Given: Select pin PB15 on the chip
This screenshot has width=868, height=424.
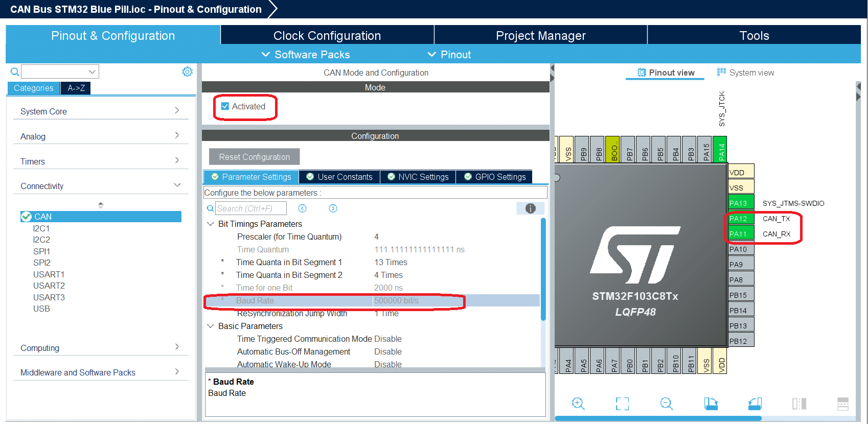Looking at the screenshot, I should (741, 295).
